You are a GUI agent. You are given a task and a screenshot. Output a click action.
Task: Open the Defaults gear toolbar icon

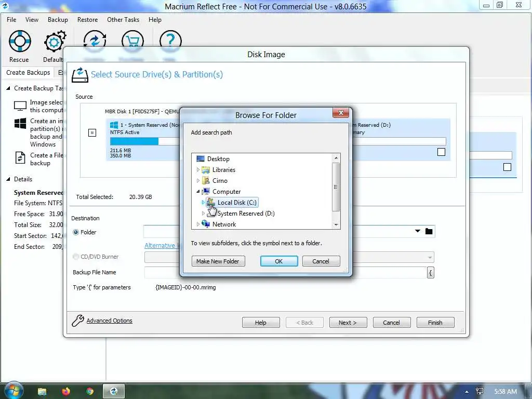pos(55,42)
